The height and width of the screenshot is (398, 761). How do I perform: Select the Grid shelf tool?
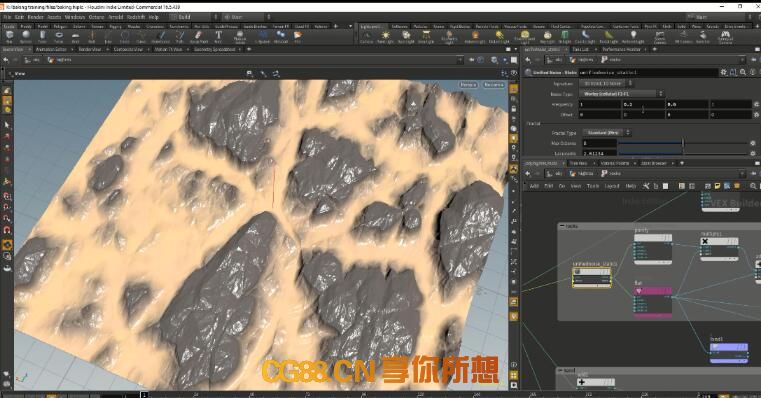pyautogui.click(x=75, y=36)
